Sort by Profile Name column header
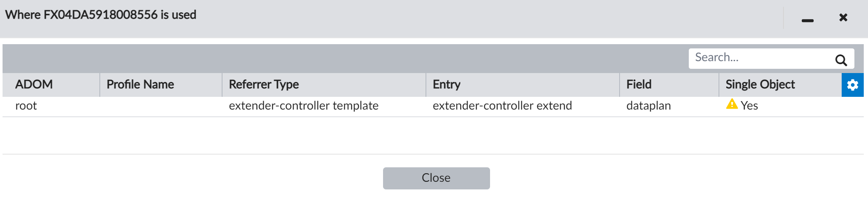This screenshot has height=203, width=868. [x=140, y=85]
